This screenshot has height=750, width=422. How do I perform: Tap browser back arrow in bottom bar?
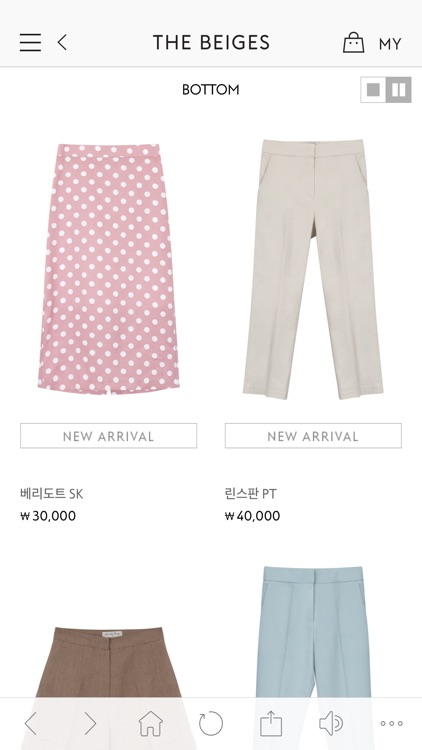pos(31,723)
